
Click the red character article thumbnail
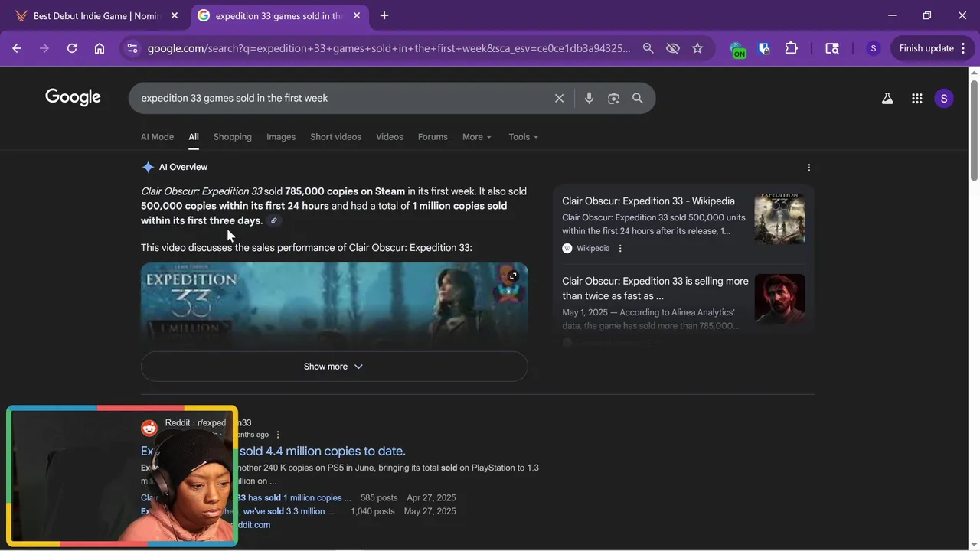(x=779, y=299)
